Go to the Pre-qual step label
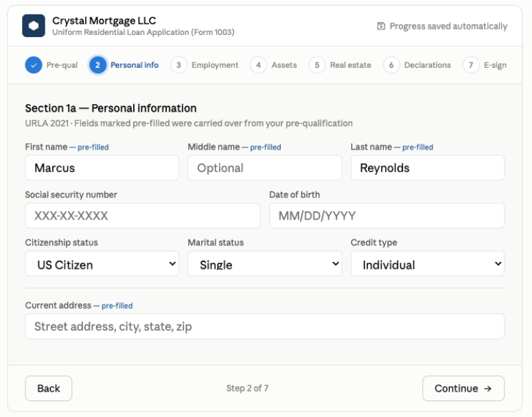Screen dimensions: 532x417 [x=62, y=65]
